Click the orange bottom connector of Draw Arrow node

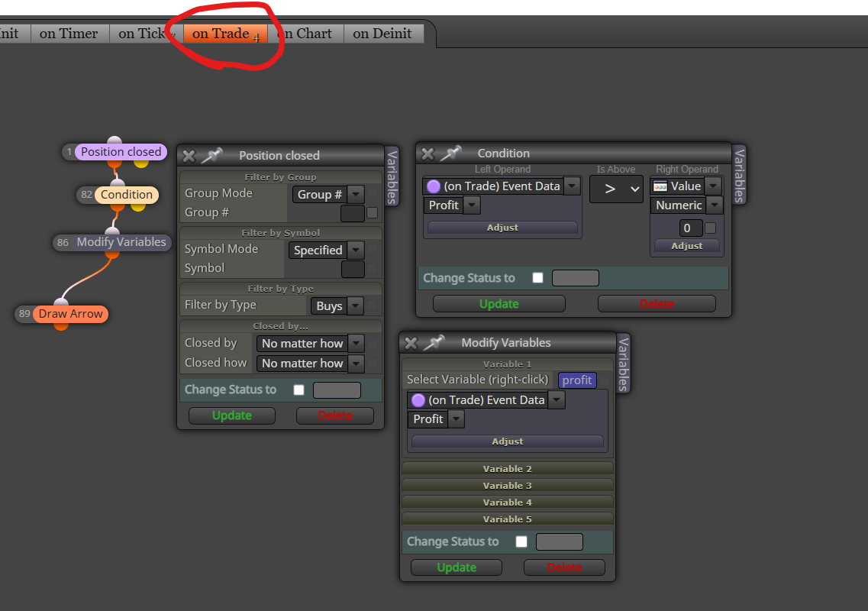(x=61, y=325)
